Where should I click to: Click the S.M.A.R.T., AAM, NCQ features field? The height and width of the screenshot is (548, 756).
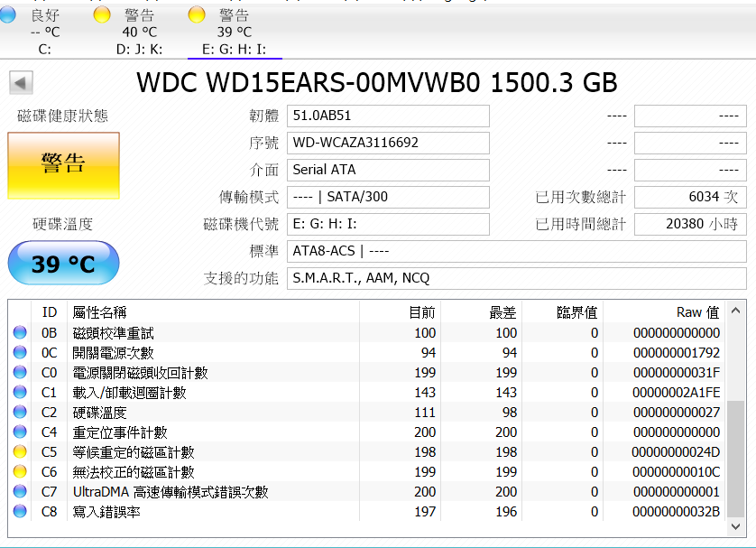[x=517, y=278]
